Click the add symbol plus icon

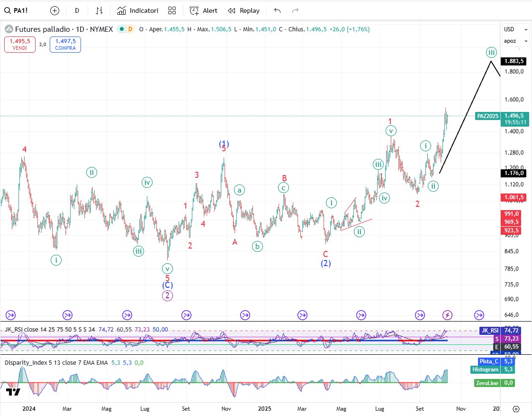pyautogui.click(x=54, y=10)
